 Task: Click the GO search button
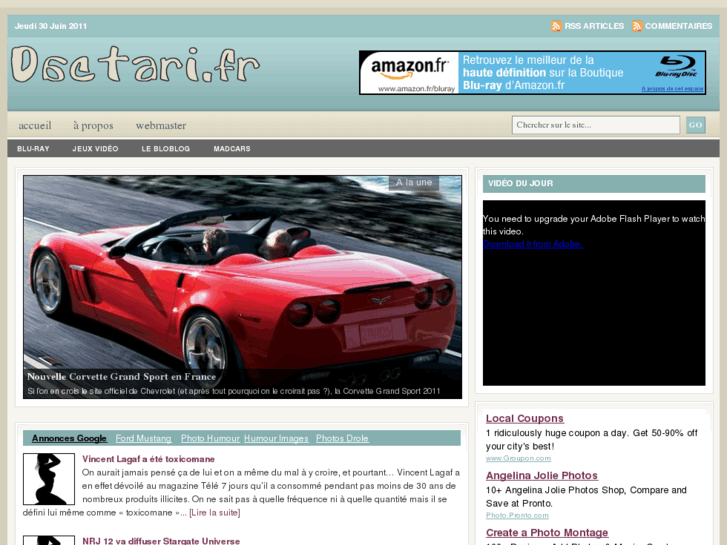(x=695, y=125)
